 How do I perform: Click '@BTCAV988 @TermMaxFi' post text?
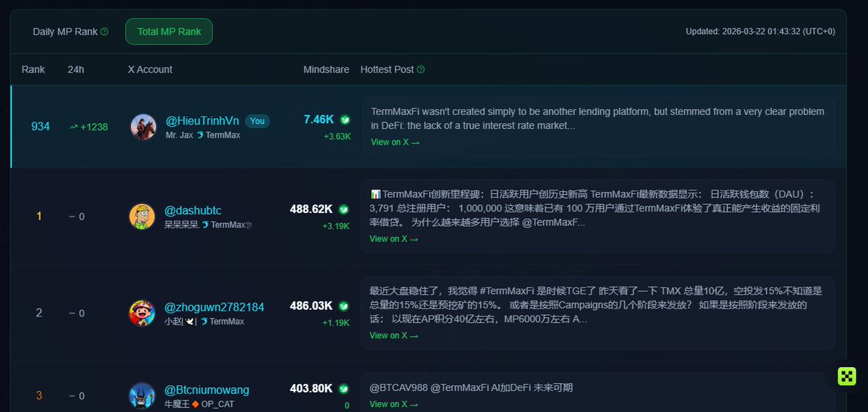[x=471, y=388]
